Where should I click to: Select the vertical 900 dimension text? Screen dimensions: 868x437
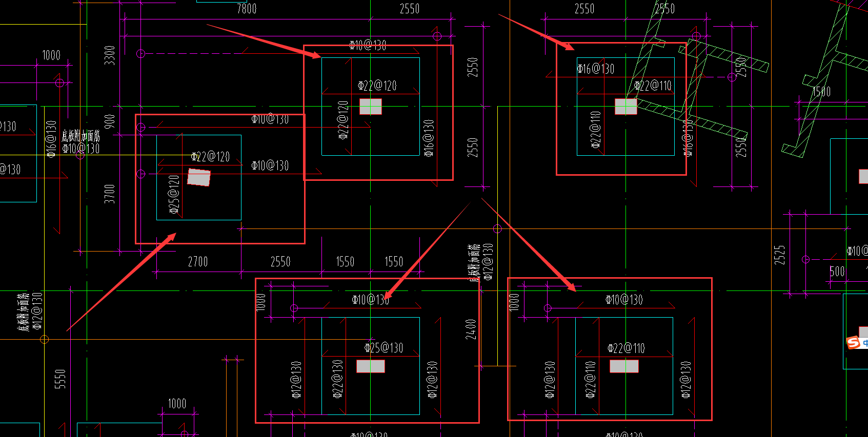[x=110, y=122]
